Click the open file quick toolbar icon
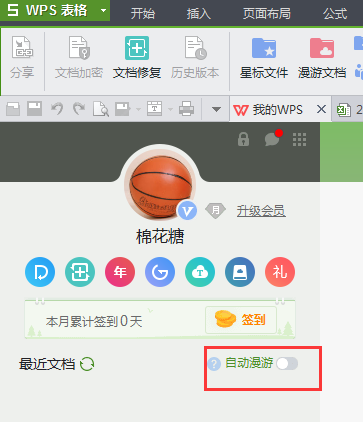 13,109
